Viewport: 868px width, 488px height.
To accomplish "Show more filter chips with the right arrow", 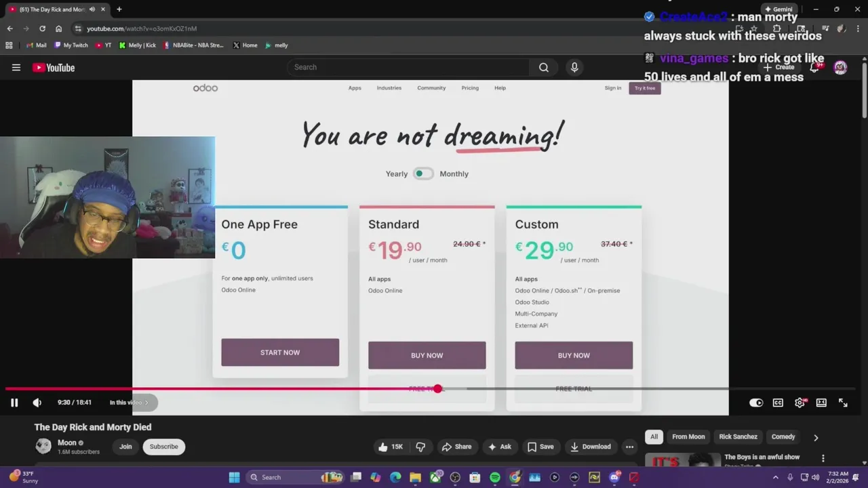I will coord(816,437).
